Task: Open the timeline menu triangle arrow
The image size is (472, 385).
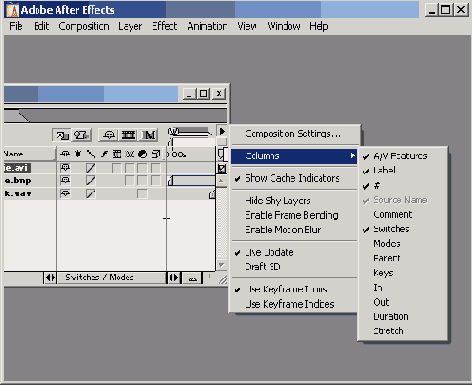Action: [x=222, y=131]
